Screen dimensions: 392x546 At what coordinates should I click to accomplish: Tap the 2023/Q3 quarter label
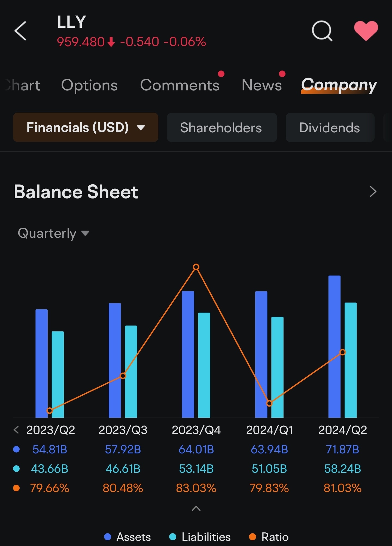pyautogui.click(x=123, y=430)
